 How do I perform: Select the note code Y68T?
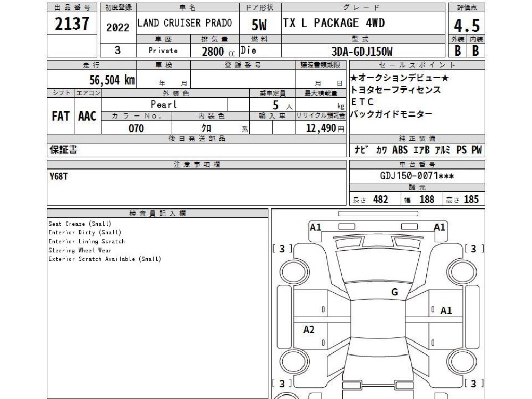coord(58,176)
